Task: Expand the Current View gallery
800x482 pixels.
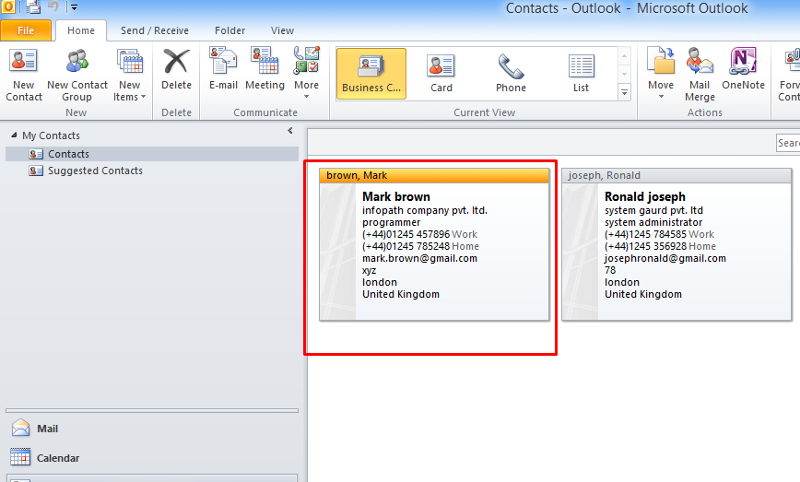Action: [624, 92]
